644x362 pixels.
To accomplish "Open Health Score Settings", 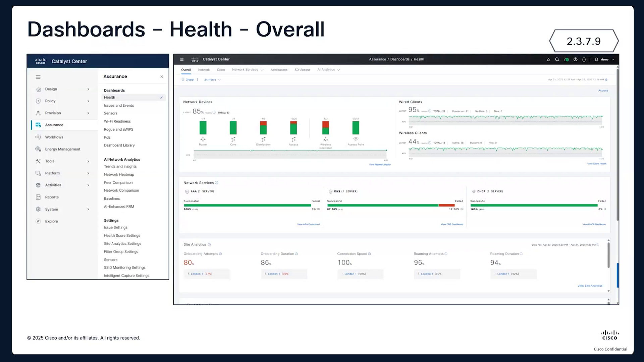I will point(122,236).
